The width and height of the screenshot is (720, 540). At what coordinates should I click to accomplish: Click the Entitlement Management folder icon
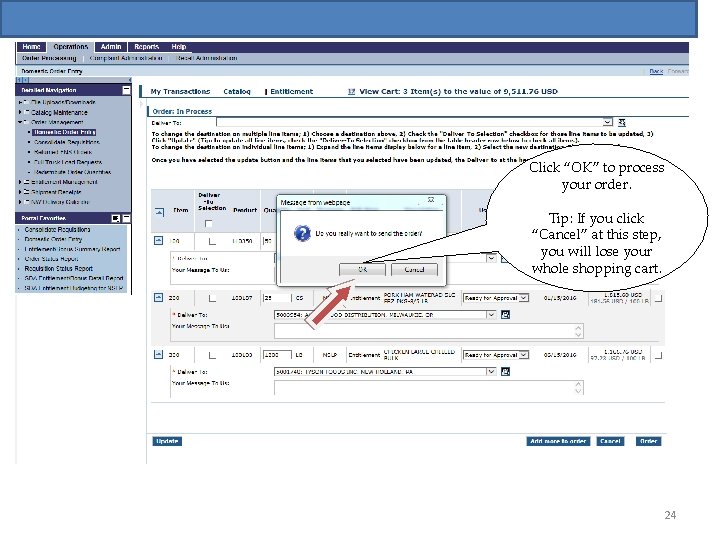(x=27, y=182)
